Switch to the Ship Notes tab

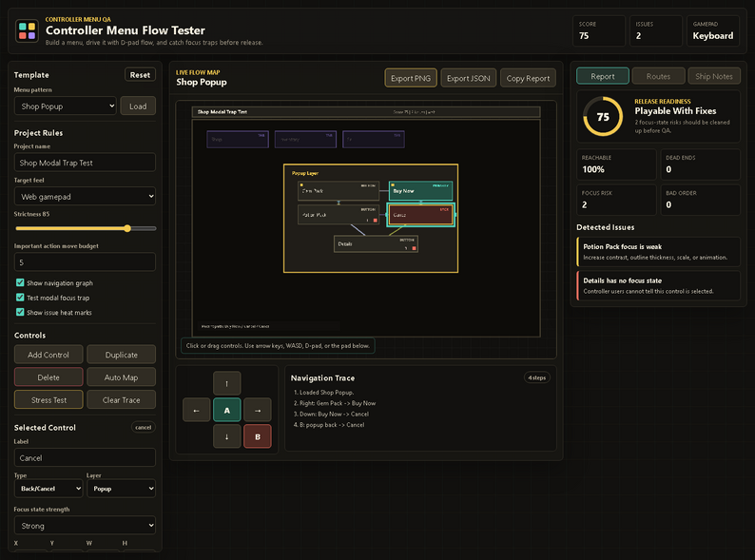pos(714,76)
